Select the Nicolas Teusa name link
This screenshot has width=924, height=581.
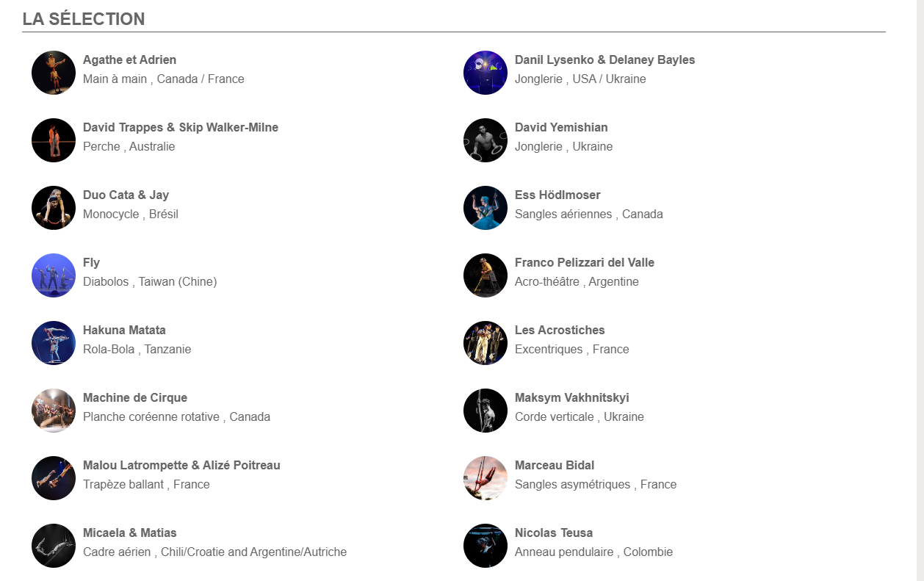(x=554, y=533)
